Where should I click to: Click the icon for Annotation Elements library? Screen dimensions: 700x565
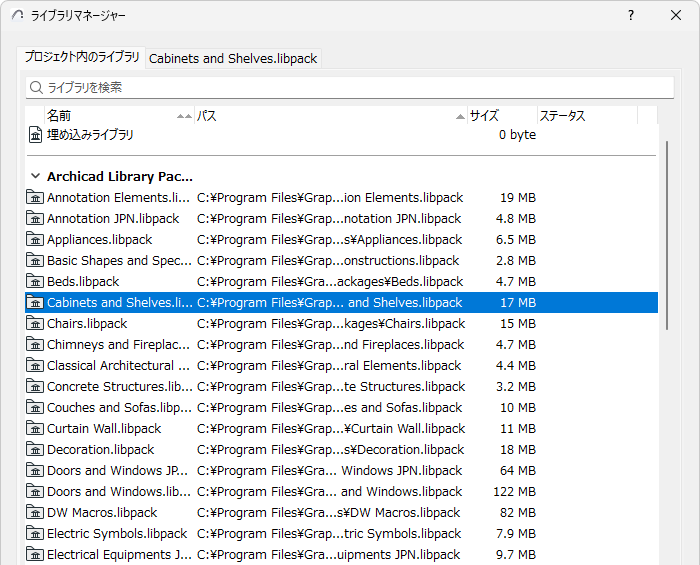[35, 197]
